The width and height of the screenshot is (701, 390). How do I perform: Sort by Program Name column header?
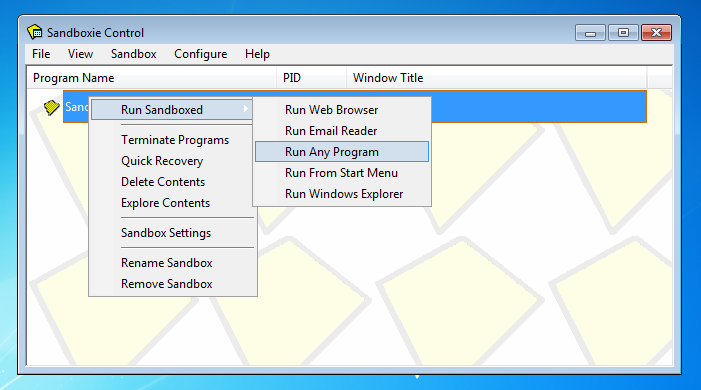pyautogui.click(x=152, y=78)
